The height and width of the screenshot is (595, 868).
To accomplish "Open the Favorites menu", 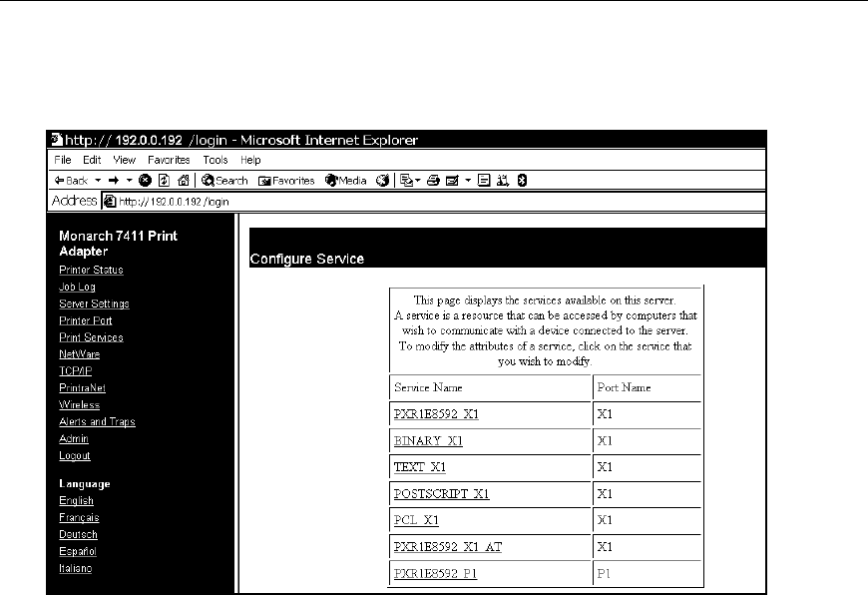I will tap(169, 160).
